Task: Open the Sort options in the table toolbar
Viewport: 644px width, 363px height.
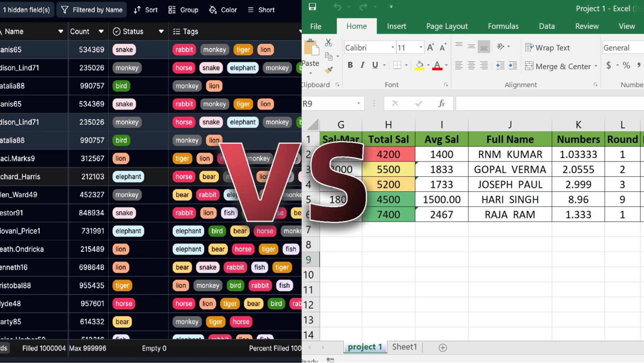Action: pos(145,10)
